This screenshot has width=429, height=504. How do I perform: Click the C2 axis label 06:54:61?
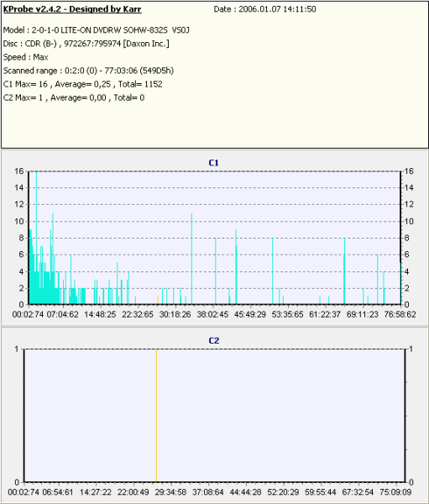tap(58, 492)
